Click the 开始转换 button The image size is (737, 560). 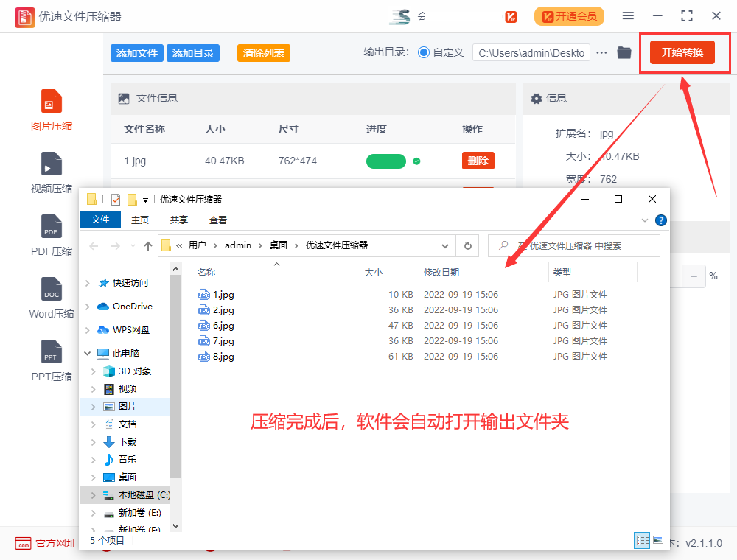682,52
